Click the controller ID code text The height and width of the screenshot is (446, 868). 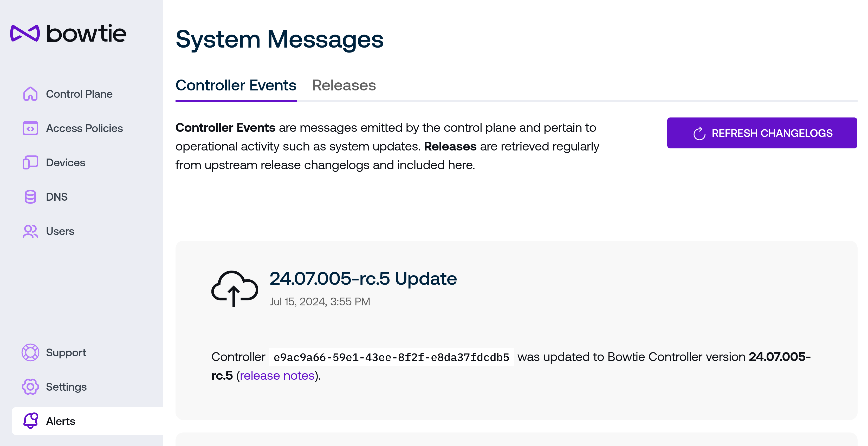(391, 357)
